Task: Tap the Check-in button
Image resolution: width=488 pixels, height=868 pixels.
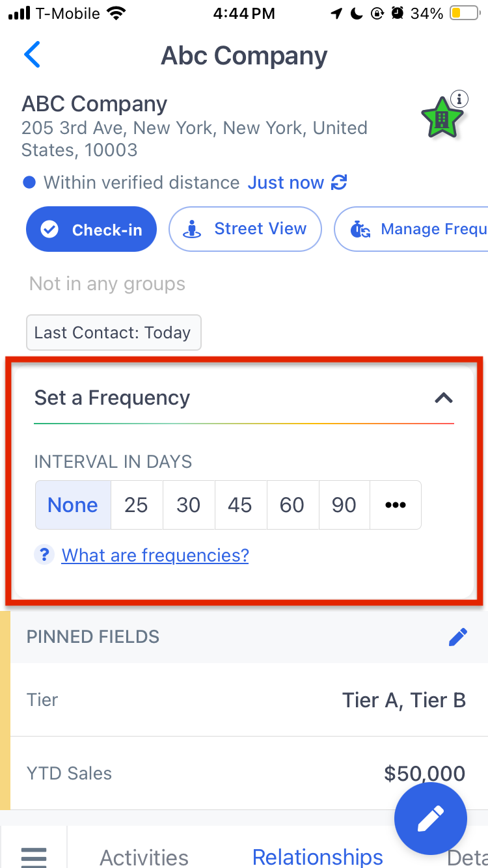Action: (x=91, y=229)
